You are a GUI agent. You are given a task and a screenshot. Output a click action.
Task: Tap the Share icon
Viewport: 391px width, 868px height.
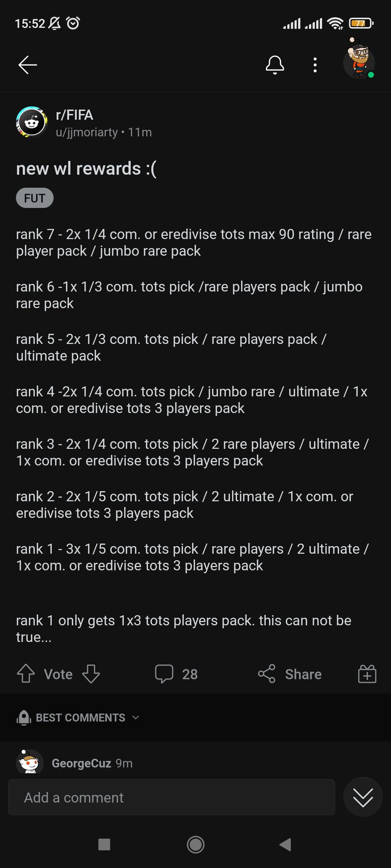pos(267,674)
